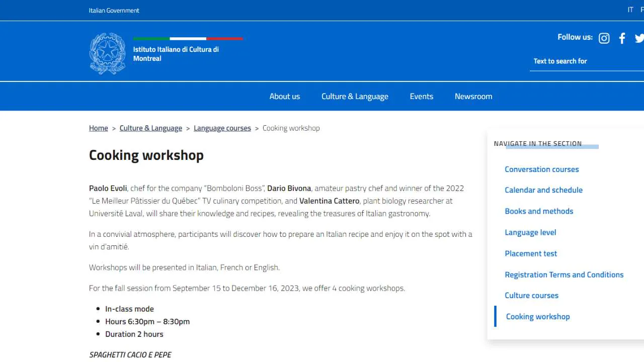Open the Culture & Language menu

[x=355, y=97]
